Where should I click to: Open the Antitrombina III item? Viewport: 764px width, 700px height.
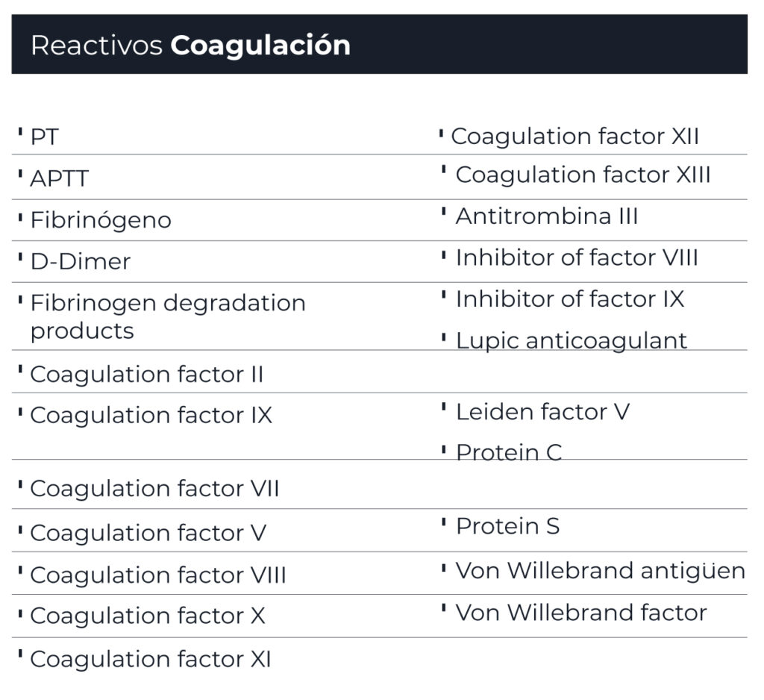click(547, 216)
